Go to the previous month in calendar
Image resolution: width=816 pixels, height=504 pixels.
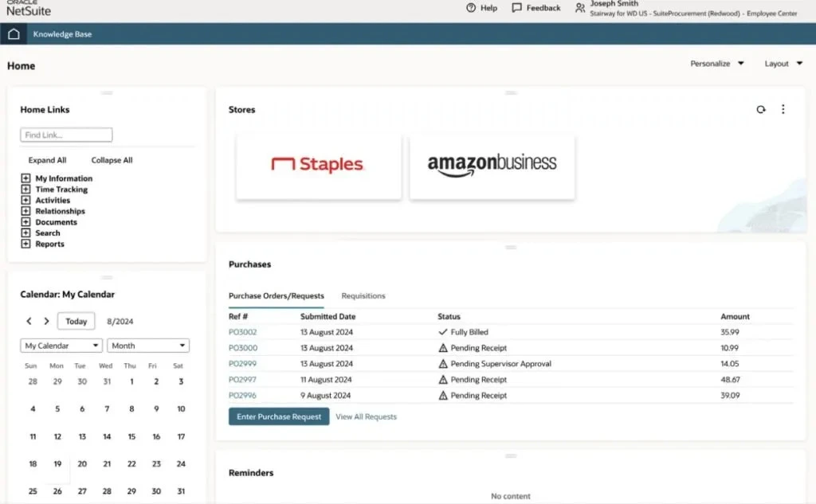pyautogui.click(x=29, y=321)
